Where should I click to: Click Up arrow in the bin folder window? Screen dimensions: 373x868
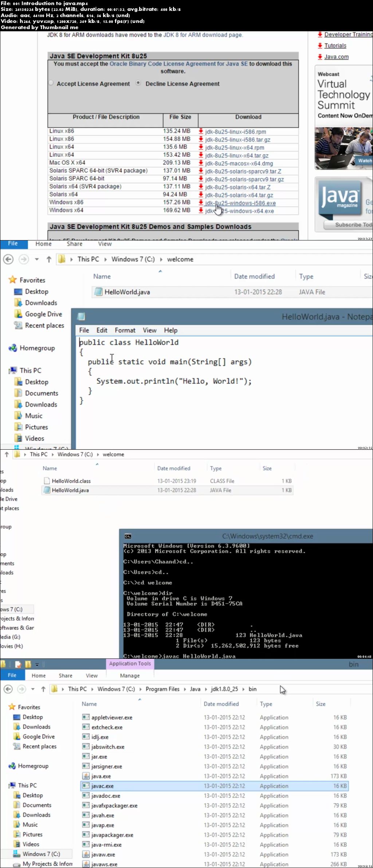pos(43,689)
